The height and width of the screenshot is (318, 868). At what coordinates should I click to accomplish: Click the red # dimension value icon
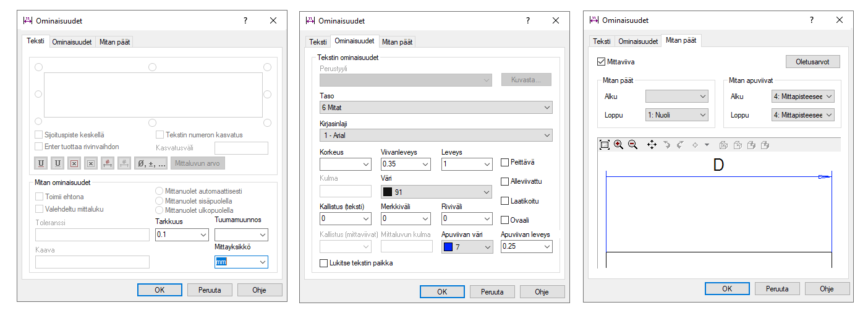[108, 163]
